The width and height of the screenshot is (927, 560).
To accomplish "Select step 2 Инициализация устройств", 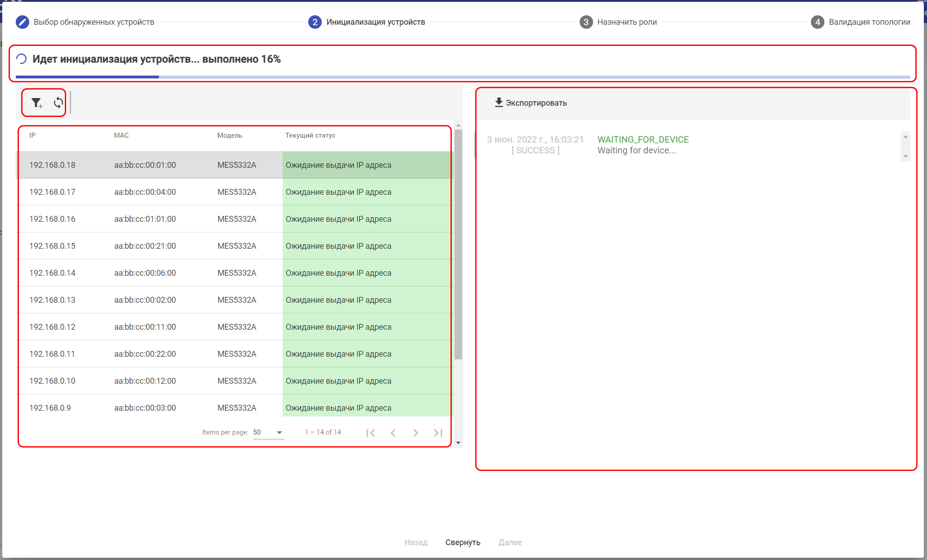I will [x=375, y=22].
